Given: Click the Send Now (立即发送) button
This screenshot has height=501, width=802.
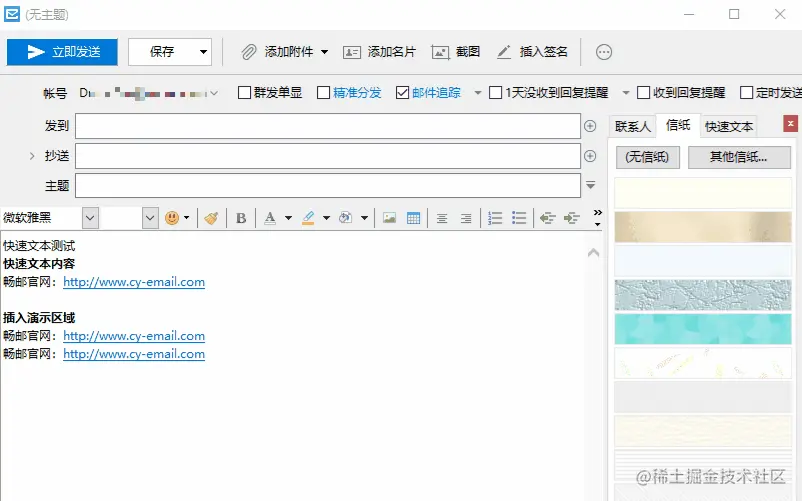Looking at the screenshot, I should coord(62,52).
